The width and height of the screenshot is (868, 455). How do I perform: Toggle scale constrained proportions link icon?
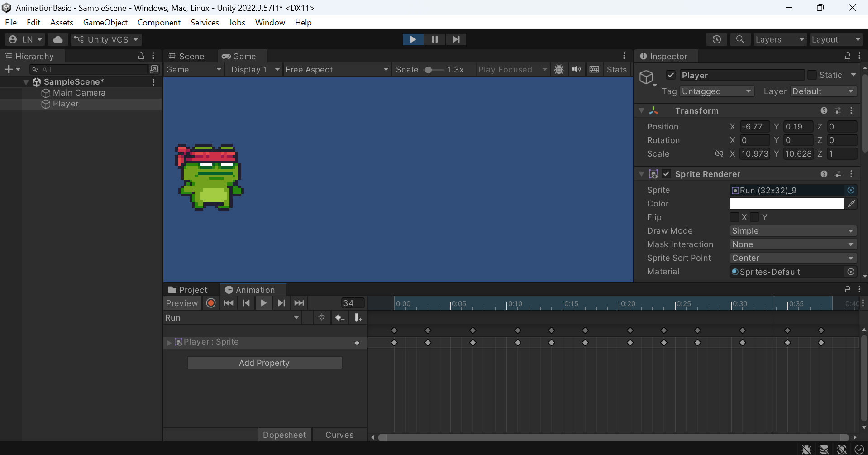719,154
